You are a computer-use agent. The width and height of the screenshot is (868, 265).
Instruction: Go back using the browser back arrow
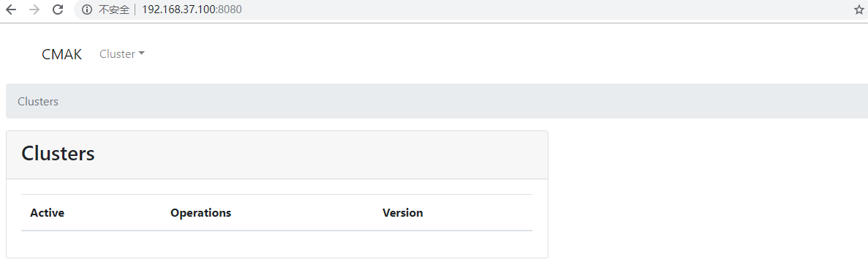[x=11, y=10]
